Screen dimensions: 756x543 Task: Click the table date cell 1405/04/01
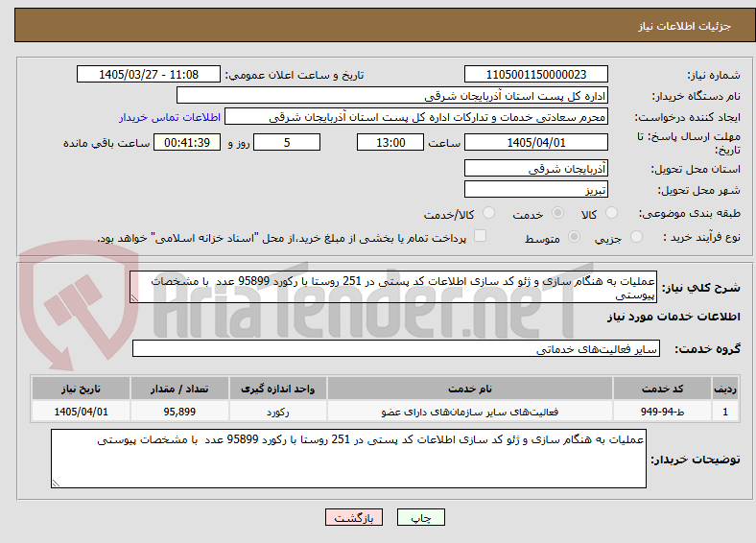(81, 412)
